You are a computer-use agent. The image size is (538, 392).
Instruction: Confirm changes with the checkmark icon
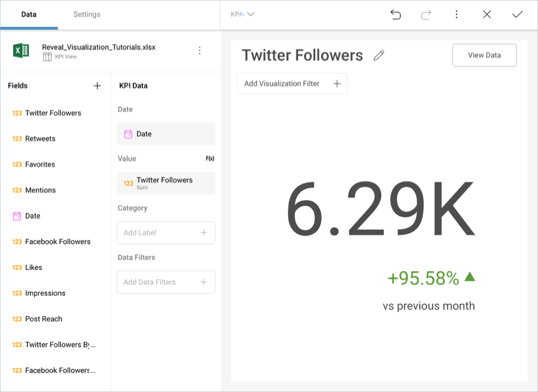click(517, 14)
